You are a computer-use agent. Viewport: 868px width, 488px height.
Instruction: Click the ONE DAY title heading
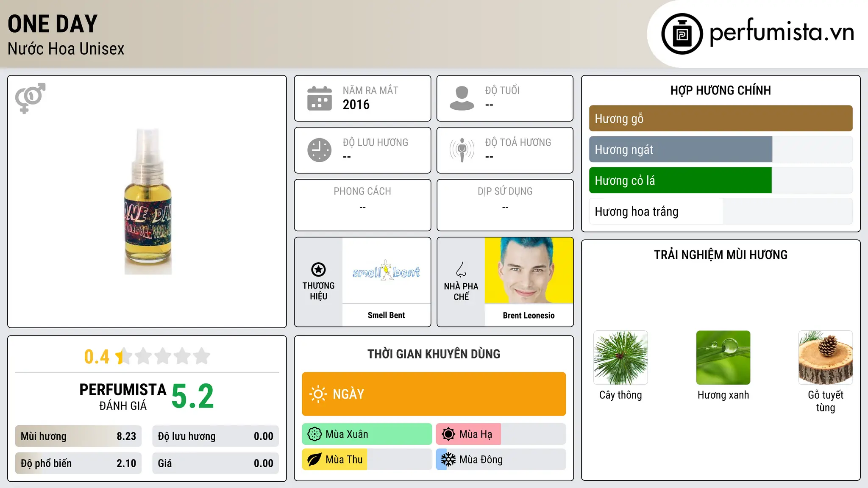click(x=53, y=24)
